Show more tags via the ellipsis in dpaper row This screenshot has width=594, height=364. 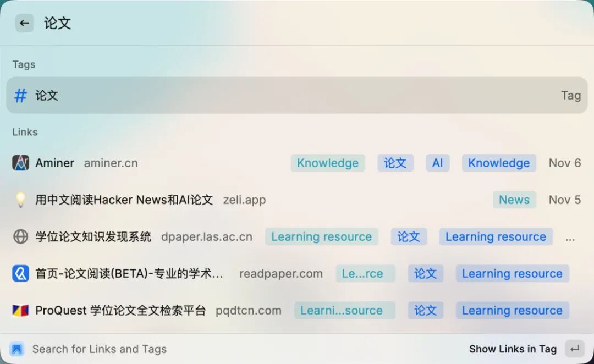[570, 239]
